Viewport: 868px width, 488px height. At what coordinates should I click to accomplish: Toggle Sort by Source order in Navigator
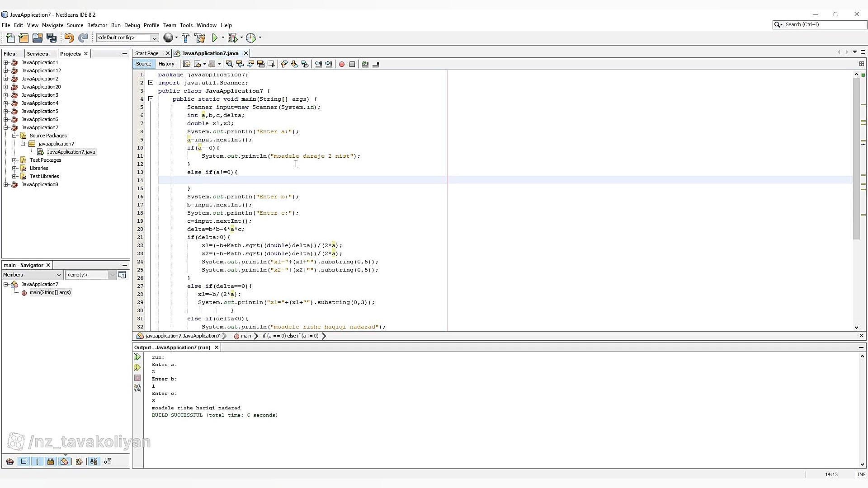point(108,461)
